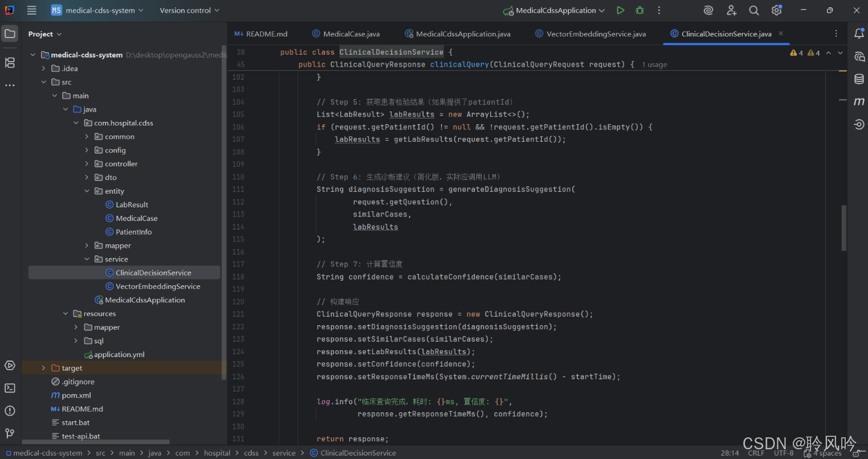The width and height of the screenshot is (868, 459).
Task: Show more tool windows ellipsis
Action: pyautogui.click(x=10, y=85)
